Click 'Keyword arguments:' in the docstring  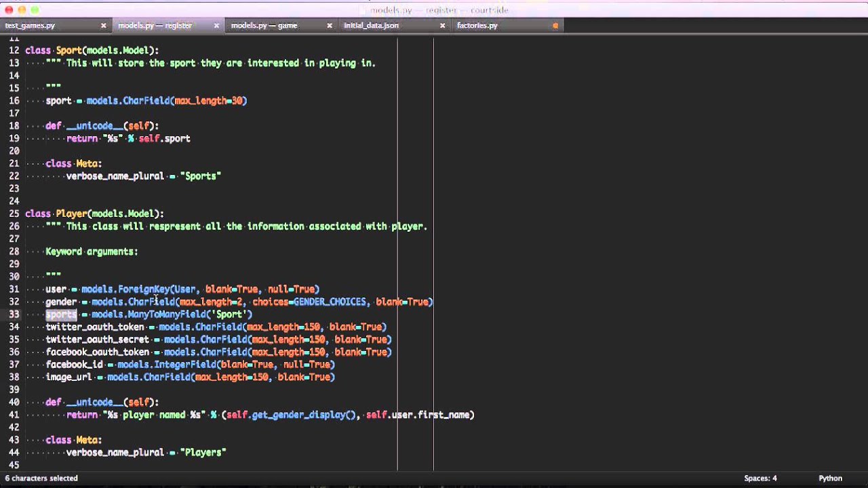[x=92, y=251]
